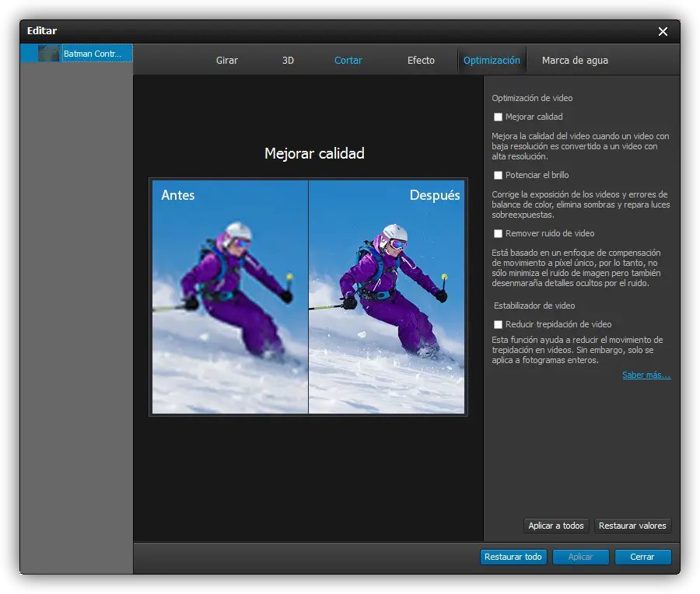Select the Optimización tab
700x594 pixels.
coord(492,60)
